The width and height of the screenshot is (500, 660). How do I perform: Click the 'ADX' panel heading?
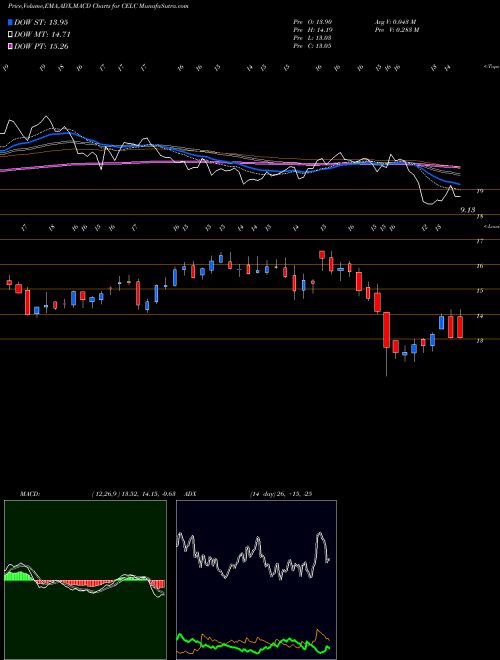tap(190, 494)
